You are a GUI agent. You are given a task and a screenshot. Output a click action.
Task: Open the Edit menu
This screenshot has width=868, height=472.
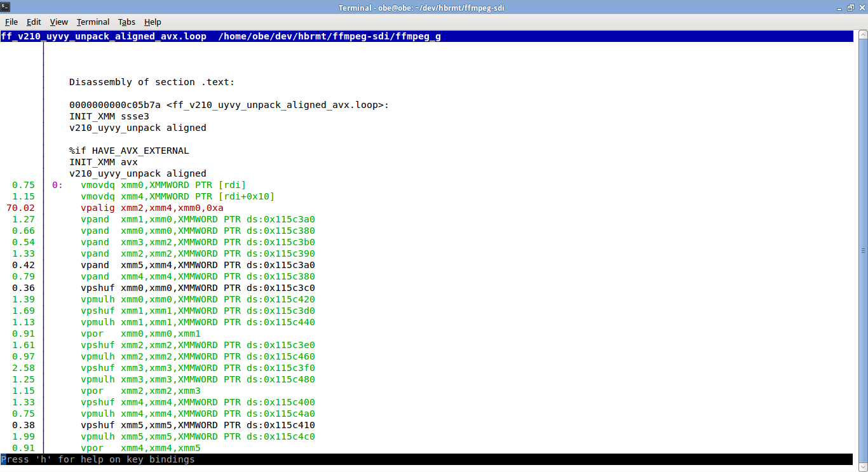[x=34, y=22]
